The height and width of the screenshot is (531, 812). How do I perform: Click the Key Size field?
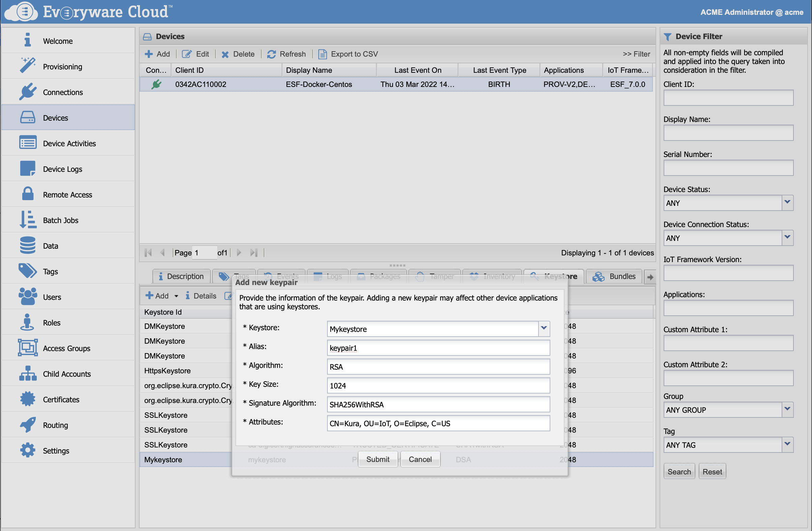(438, 385)
